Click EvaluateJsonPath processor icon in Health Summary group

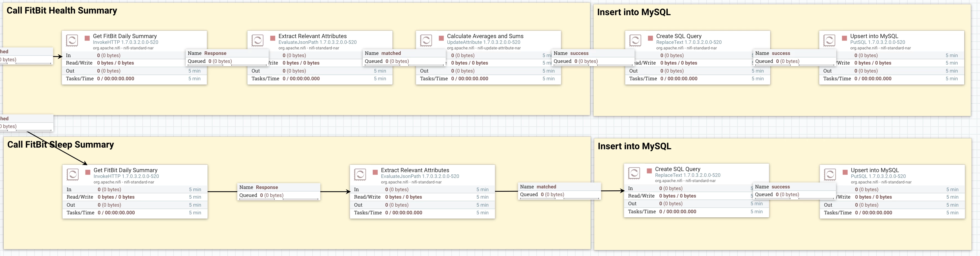258,40
